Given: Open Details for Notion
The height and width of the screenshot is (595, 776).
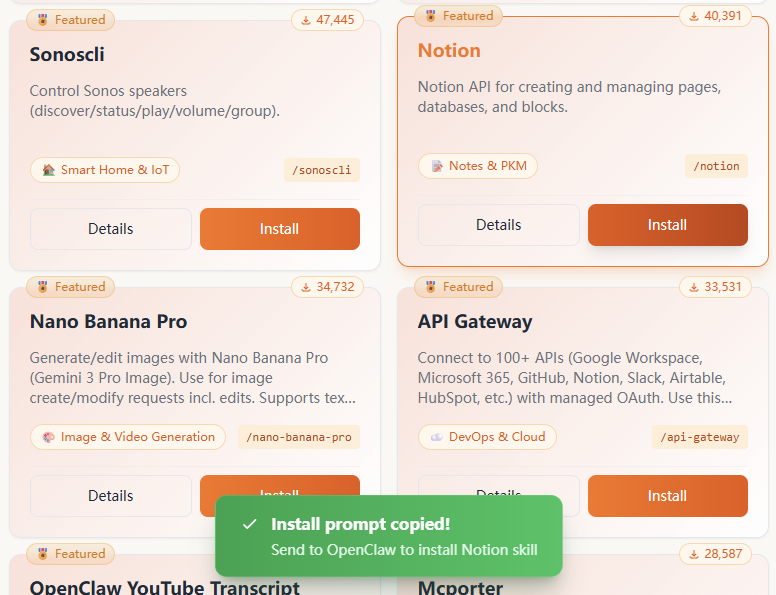Looking at the screenshot, I should [x=498, y=225].
